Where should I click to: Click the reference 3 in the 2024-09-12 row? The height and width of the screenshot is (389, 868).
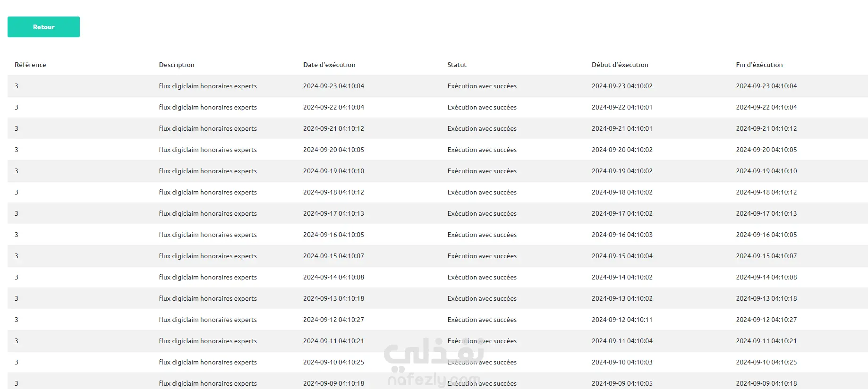tap(17, 320)
